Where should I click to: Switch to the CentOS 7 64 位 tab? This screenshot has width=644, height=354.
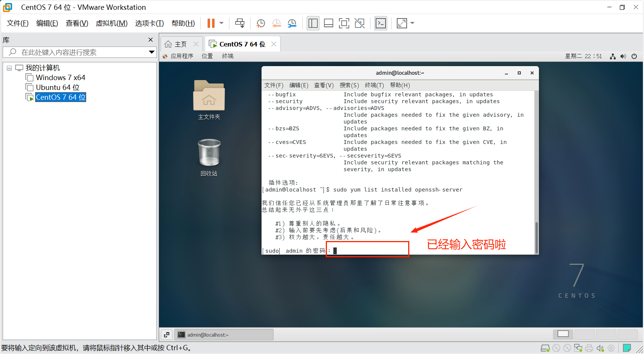click(x=242, y=44)
